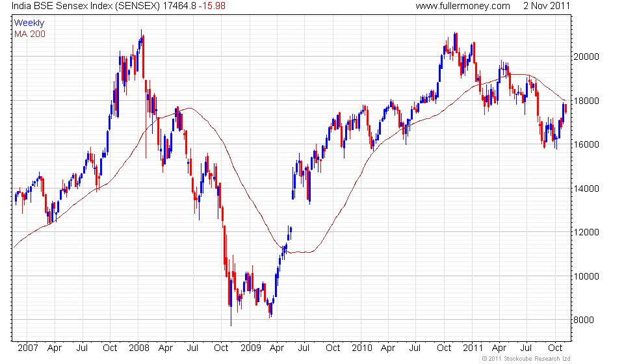
Task: Click the Oct label just before 2010
Action: tap(333, 348)
